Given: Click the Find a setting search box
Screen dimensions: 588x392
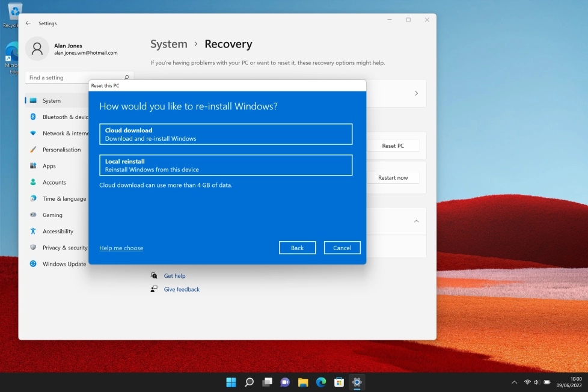Looking at the screenshot, I should pos(78,77).
